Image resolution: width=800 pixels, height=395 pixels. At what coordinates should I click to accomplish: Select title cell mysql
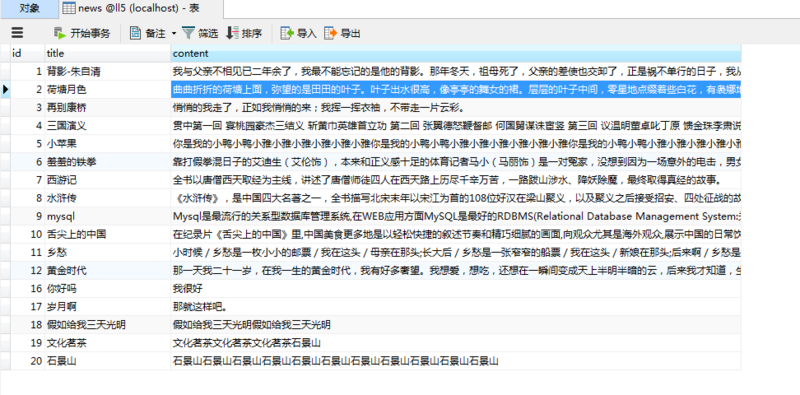coord(108,216)
